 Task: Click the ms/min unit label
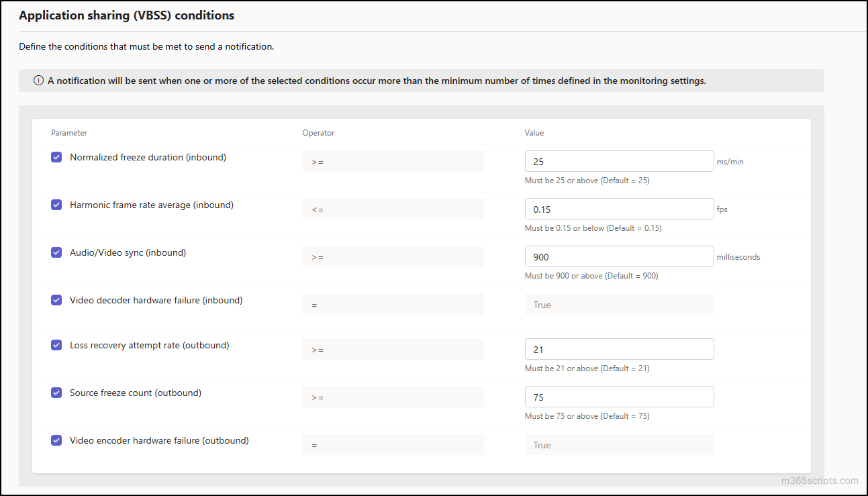pyautogui.click(x=730, y=162)
